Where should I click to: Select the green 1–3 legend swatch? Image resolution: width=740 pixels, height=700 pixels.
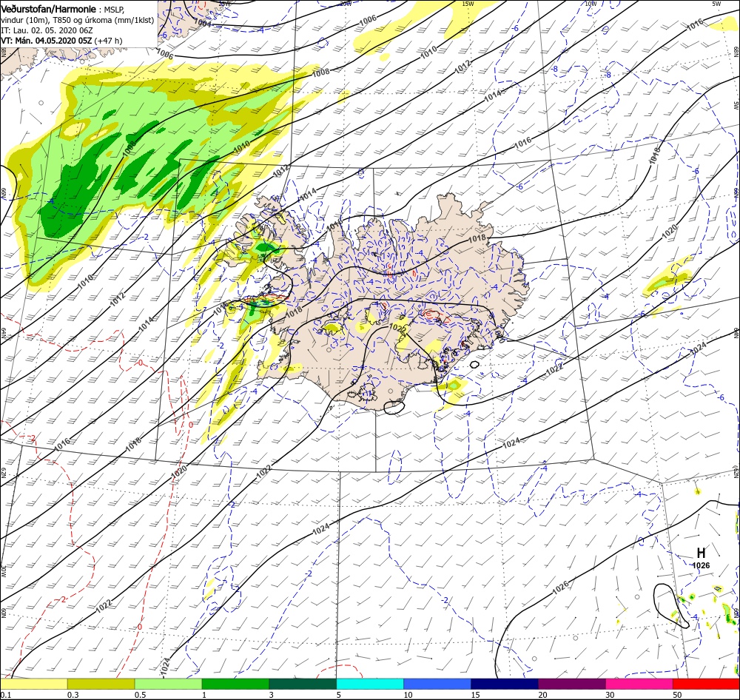tap(235, 684)
